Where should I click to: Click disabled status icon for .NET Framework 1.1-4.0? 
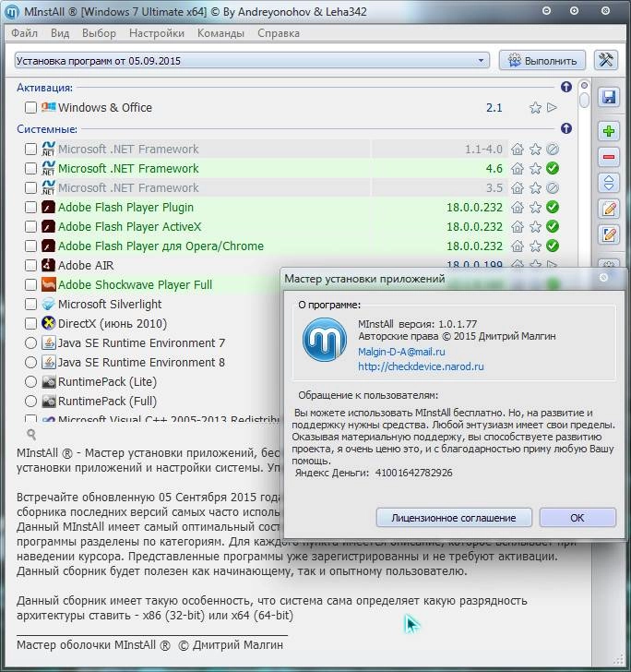(x=553, y=150)
